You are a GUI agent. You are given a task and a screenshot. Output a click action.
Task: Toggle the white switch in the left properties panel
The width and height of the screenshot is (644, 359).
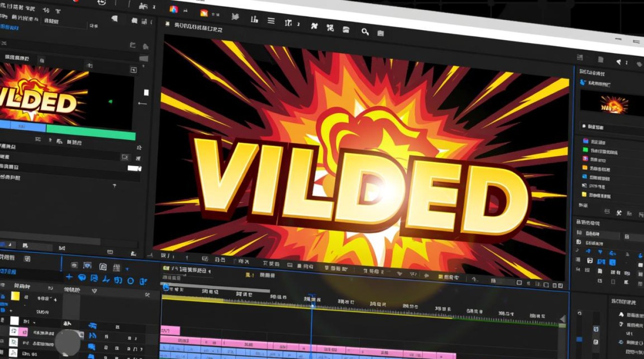coord(134,168)
